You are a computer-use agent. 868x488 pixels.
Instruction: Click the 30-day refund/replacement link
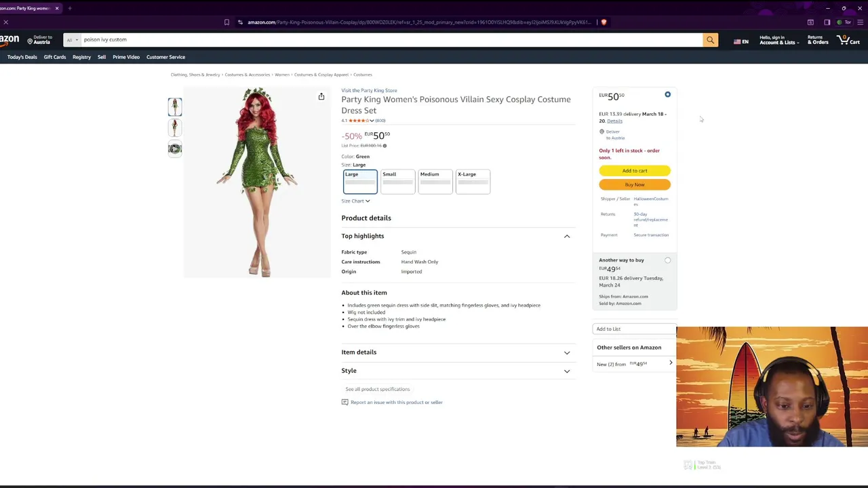pyautogui.click(x=650, y=220)
